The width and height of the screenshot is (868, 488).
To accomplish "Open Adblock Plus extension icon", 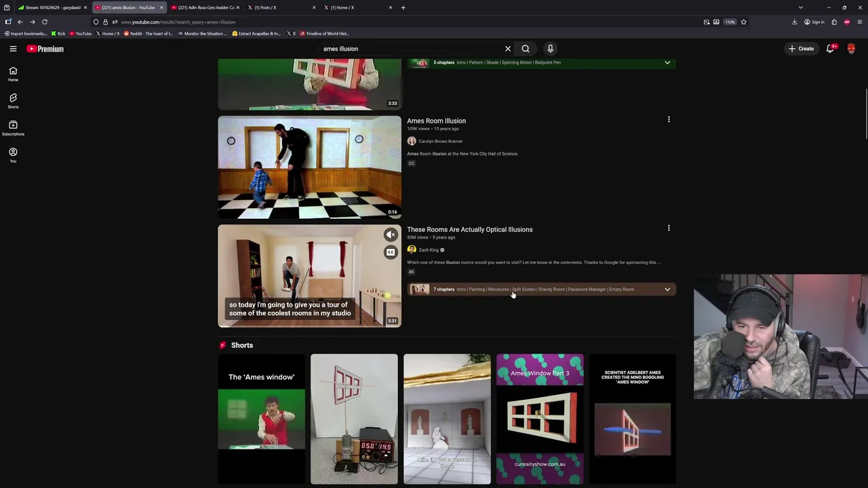I will click(847, 22).
